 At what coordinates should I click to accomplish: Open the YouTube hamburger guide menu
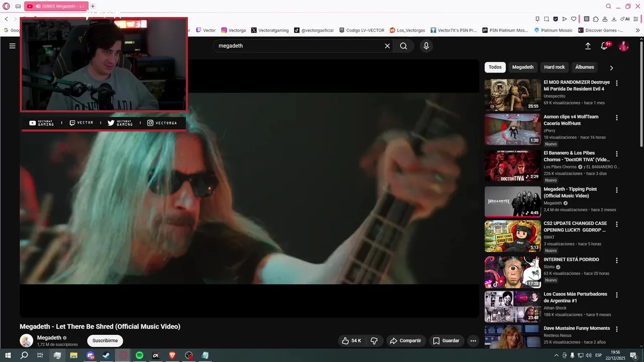click(x=13, y=46)
